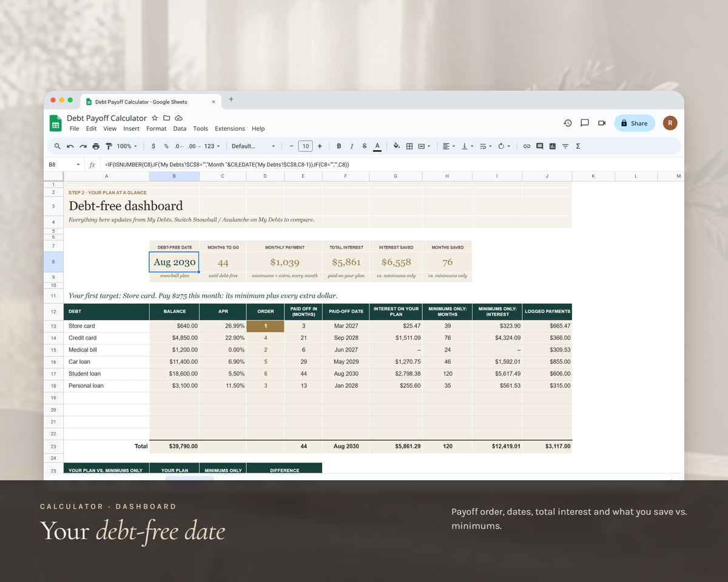Viewport: 728px width, 582px height.
Task: Close the Debt Payoff Calculator browser tab
Action: (214, 102)
